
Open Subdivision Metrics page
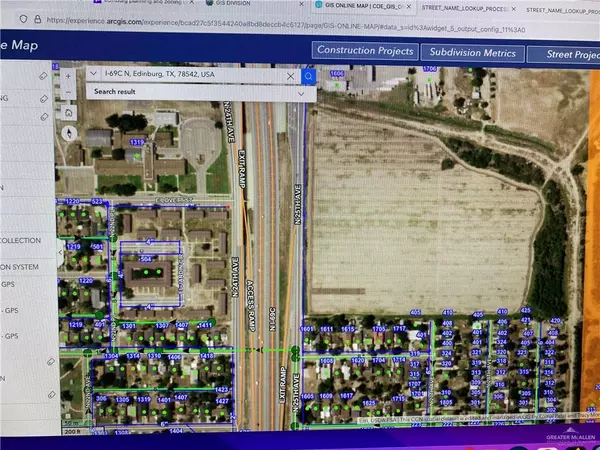(473, 53)
